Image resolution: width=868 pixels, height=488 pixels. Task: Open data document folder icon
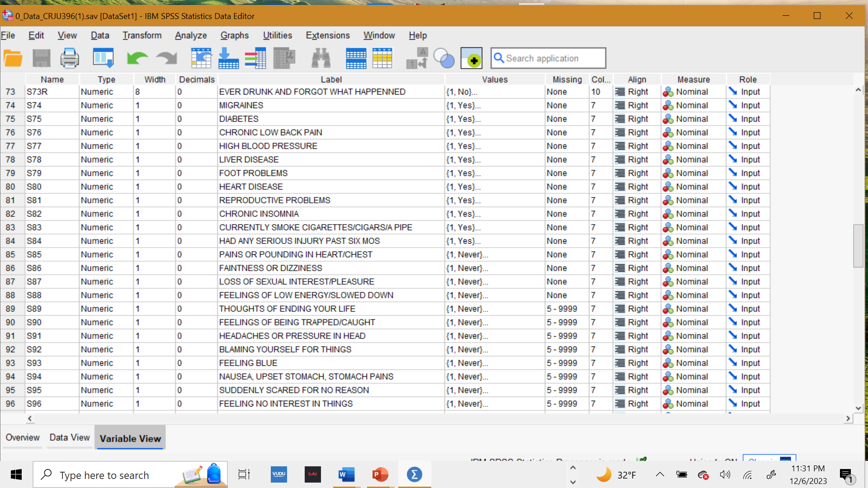click(x=13, y=58)
